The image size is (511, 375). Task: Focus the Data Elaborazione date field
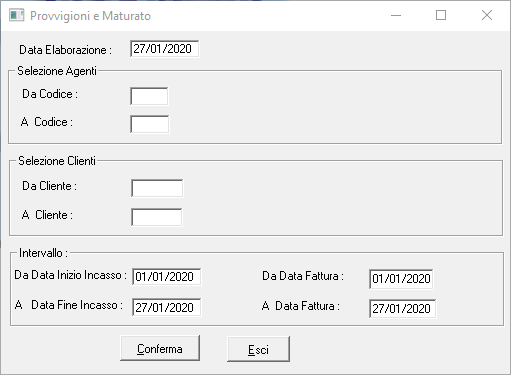tap(165, 49)
